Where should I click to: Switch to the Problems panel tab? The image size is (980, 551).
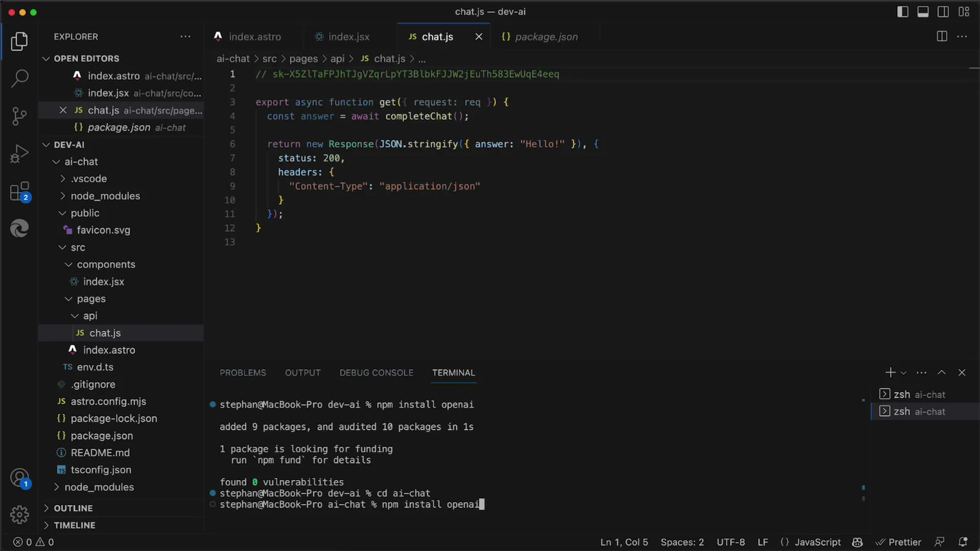tap(243, 373)
